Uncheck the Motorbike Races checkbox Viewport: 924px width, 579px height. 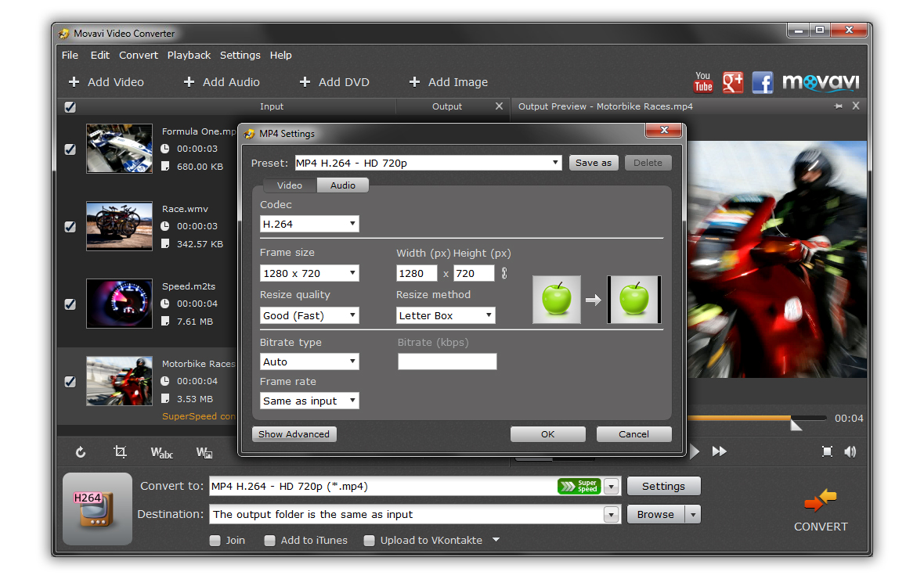[70, 382]
